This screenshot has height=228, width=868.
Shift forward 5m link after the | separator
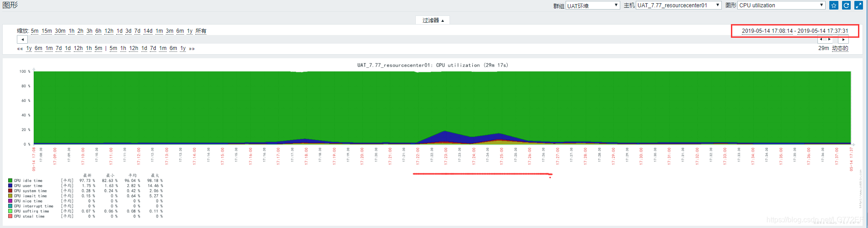[113, 48]
